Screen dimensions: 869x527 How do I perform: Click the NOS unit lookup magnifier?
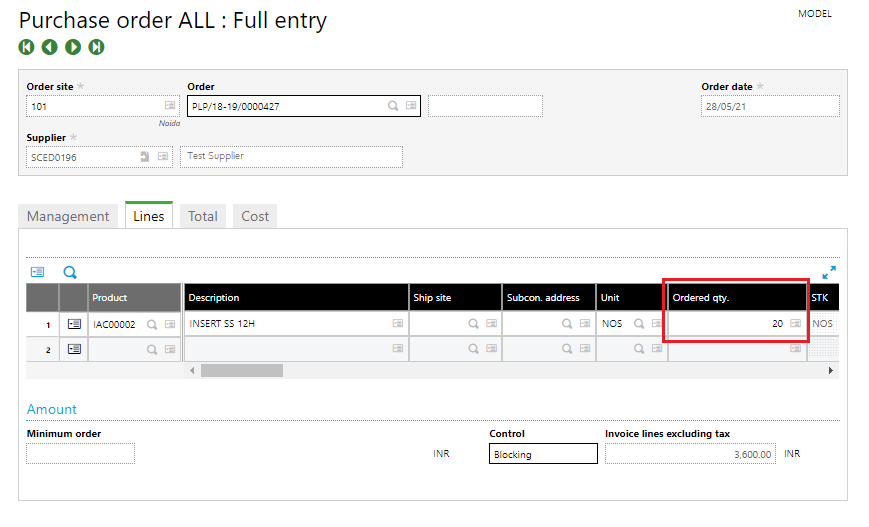click(639, 323)
